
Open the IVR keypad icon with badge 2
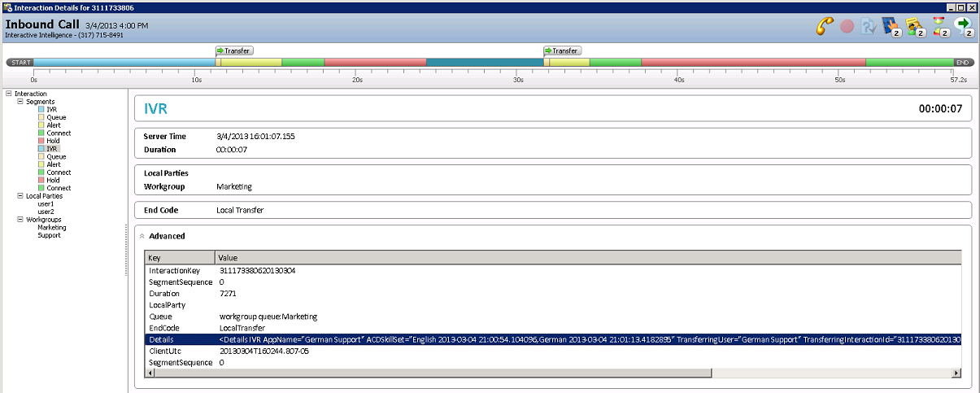[891, 26]
